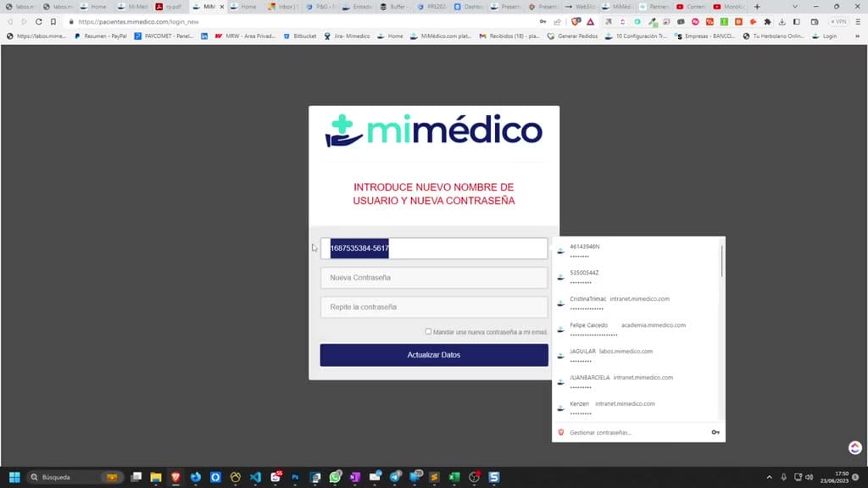868x488 pixels.
Task: Open the LinkedIn bookmark icon
Action: click(x=204, y=36)
